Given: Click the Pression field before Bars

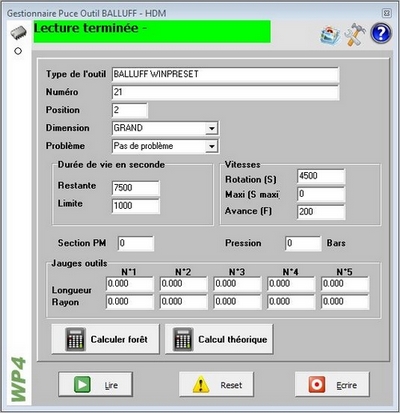Looking at the screenshot, I should point(303,243).
